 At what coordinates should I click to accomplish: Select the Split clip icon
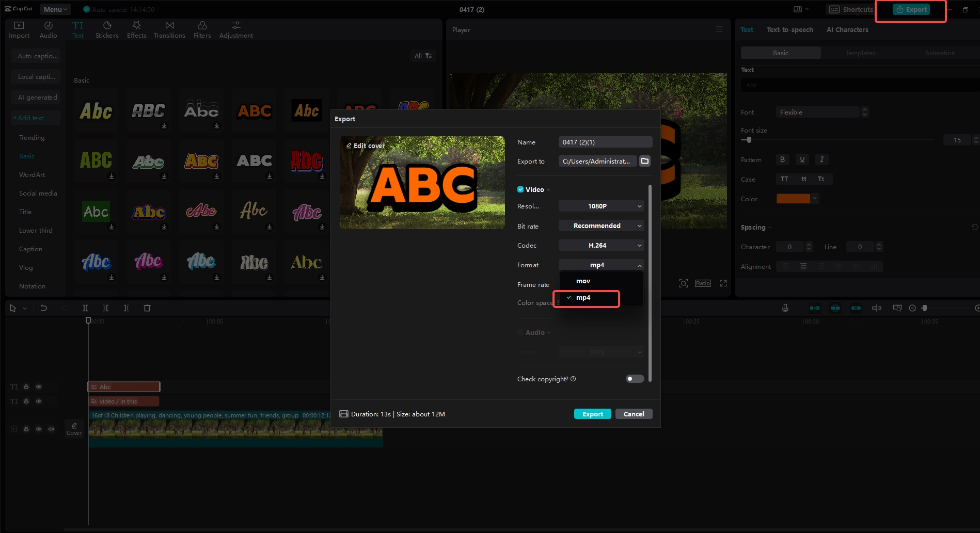85,308
